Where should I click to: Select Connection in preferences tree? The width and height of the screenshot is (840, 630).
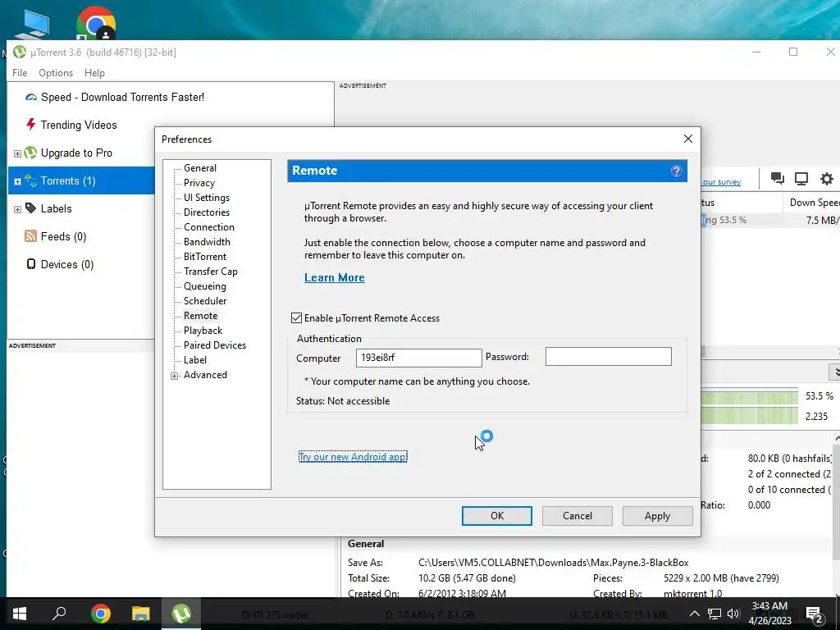(x=209, y=227)
